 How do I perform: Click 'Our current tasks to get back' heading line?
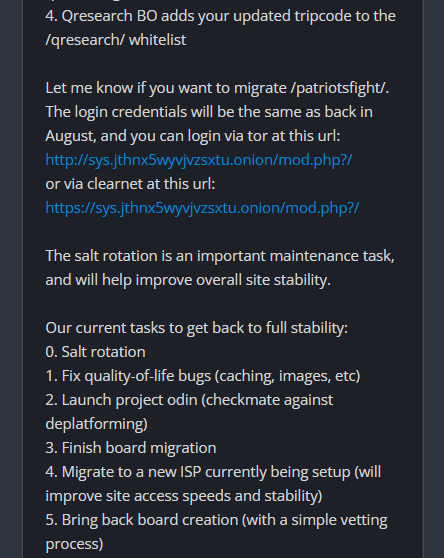(196, 328)
